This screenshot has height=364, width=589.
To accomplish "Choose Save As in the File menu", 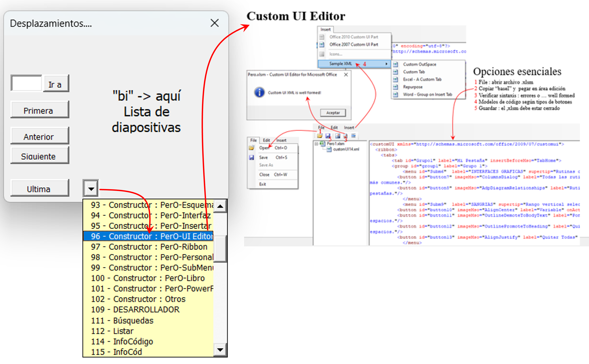I will tap(273, 165).
